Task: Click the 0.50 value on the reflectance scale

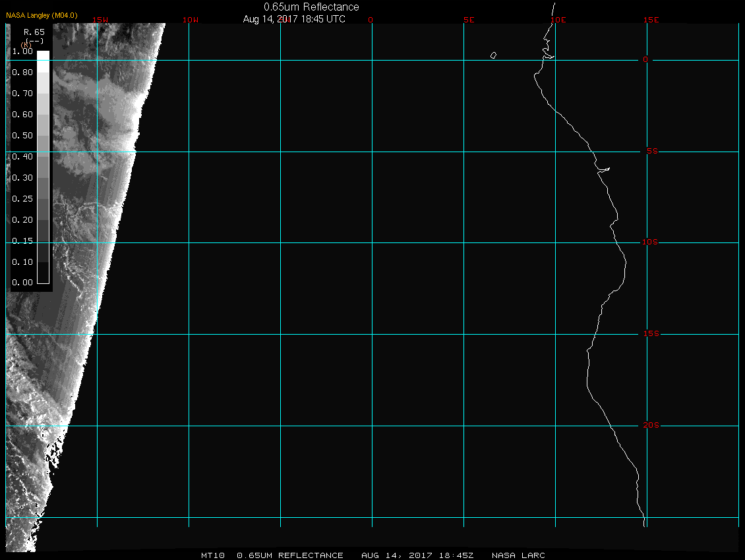Action: point(22,135)
